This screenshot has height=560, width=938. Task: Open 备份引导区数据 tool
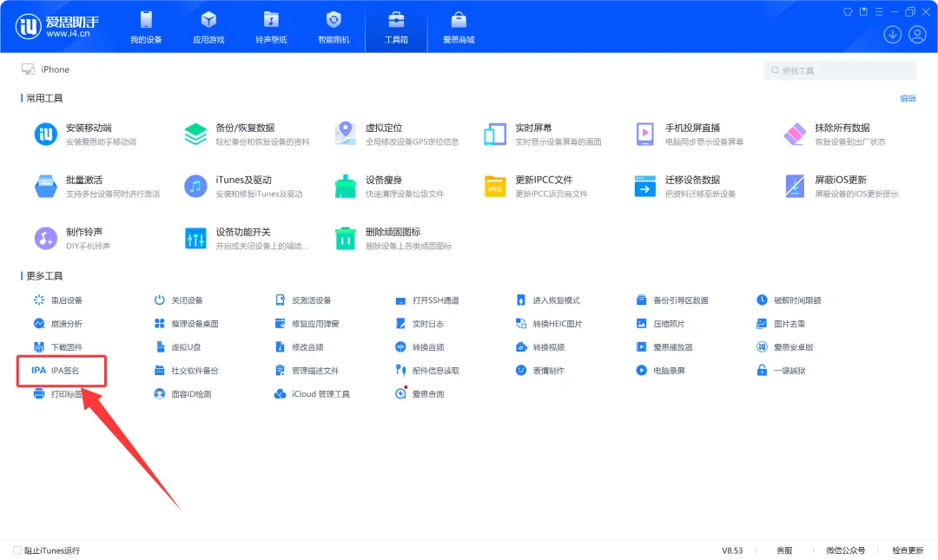672,300
